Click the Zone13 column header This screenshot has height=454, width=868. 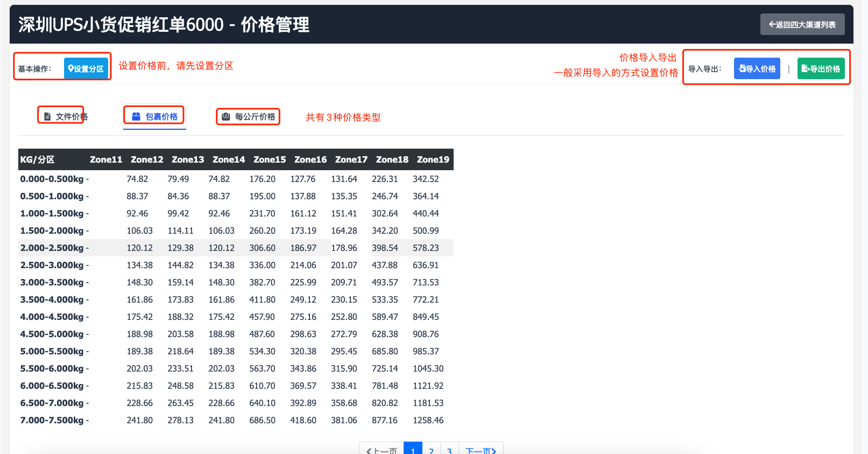(188, 159)
